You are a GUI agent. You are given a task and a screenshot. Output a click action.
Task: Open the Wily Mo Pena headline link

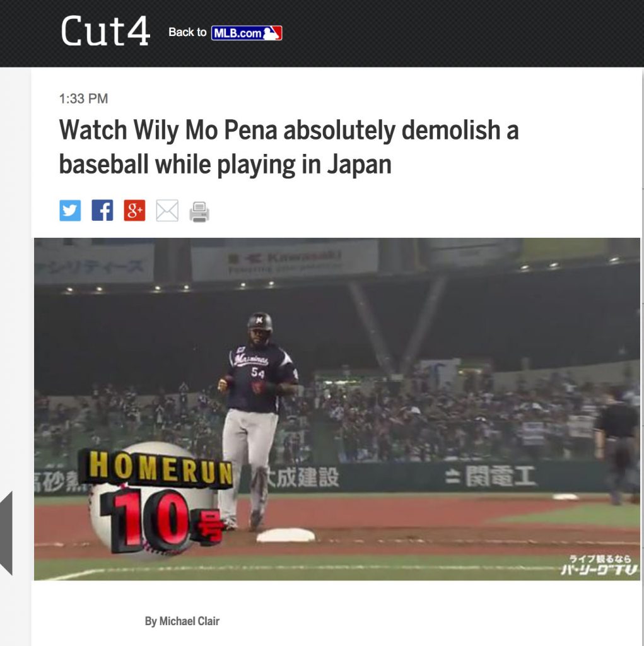(288, 147)
